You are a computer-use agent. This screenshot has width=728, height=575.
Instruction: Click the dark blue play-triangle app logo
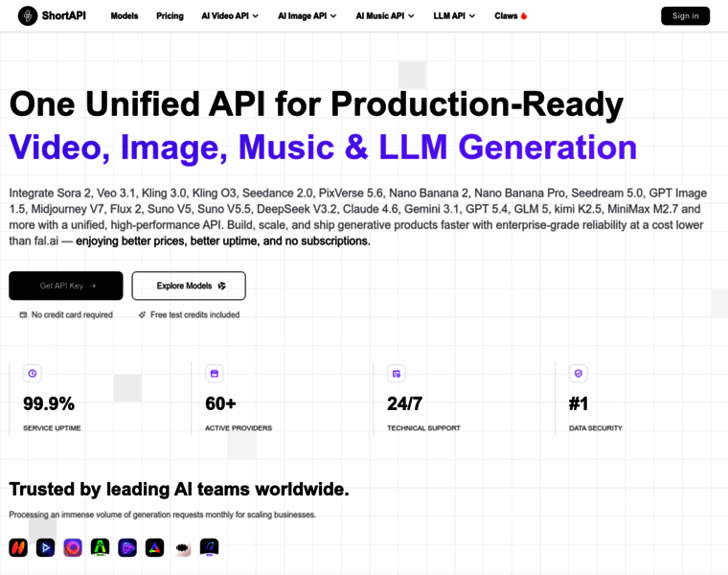pos(46,547)
